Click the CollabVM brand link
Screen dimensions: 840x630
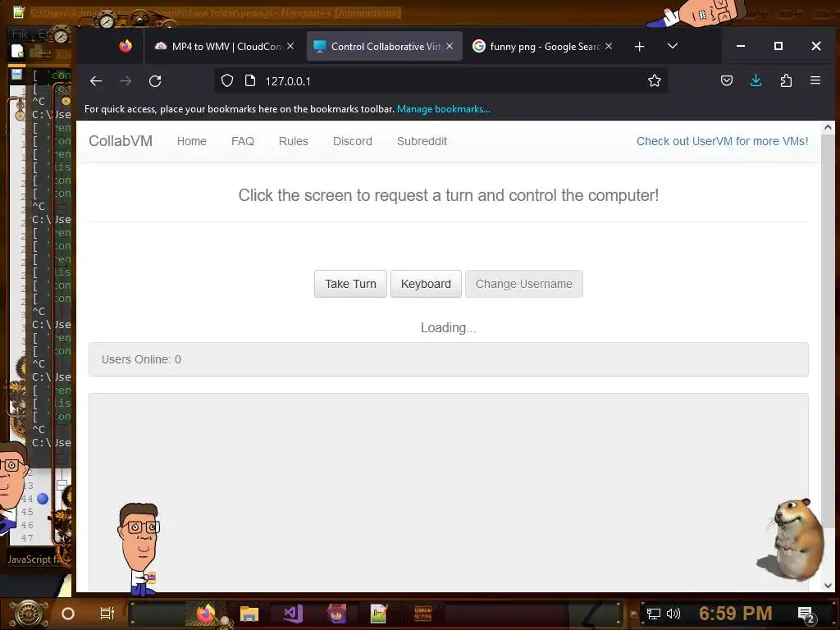pos(121,141)
